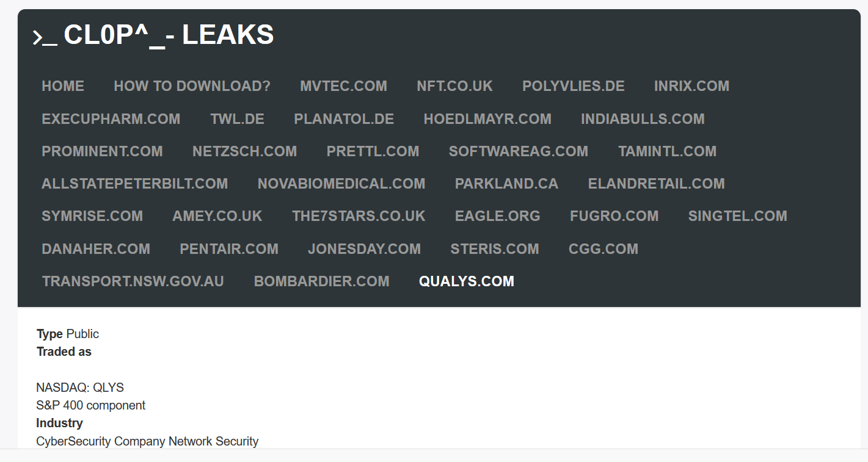Open the TRANSPORT.NSW.GOV.AU entry
868x462 pixels.
(133, 281)
